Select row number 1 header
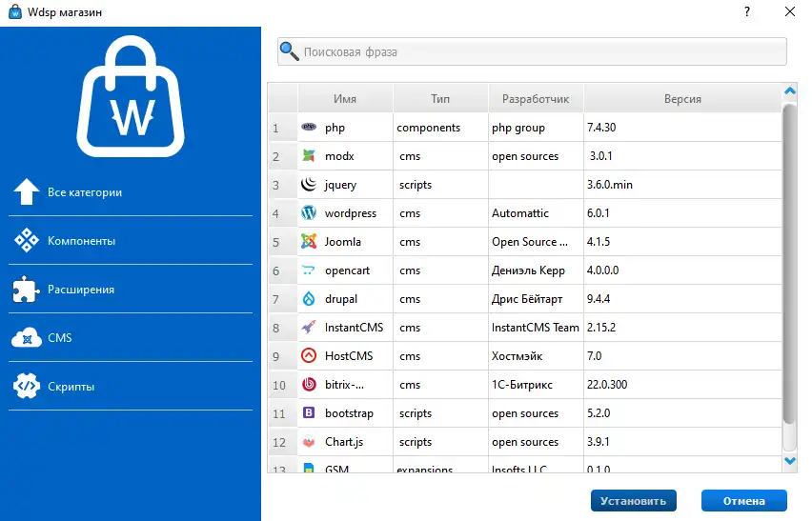Viewport: 812px width, 521px height. (x=283, y=128)
